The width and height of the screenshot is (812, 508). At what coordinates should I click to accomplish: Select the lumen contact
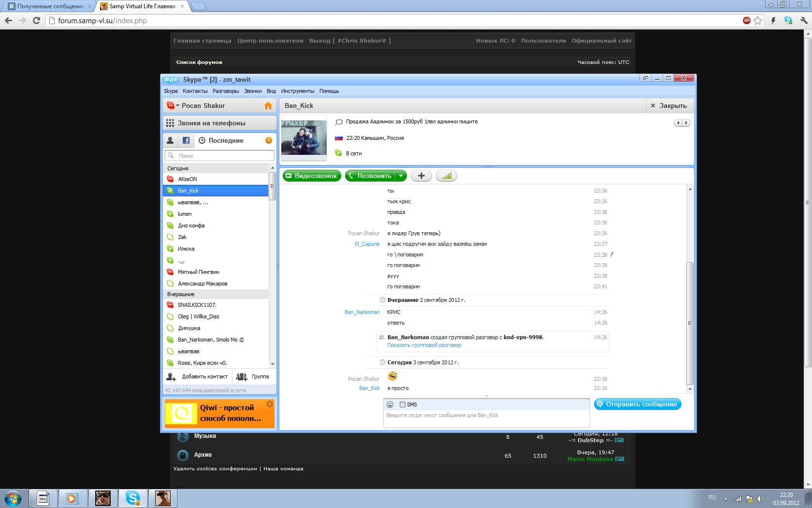216,214
